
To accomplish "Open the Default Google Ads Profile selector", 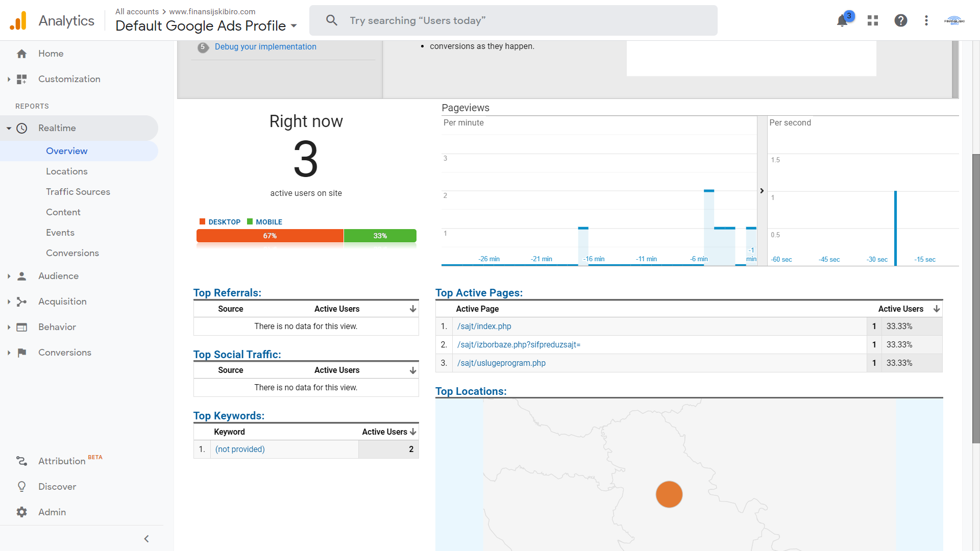I will point(293,26).
